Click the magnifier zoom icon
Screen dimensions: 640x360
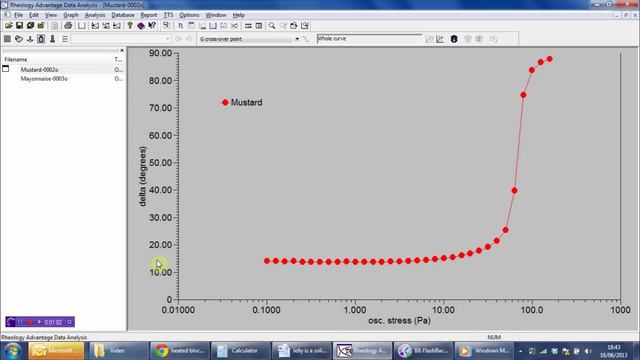pos(272,26)
